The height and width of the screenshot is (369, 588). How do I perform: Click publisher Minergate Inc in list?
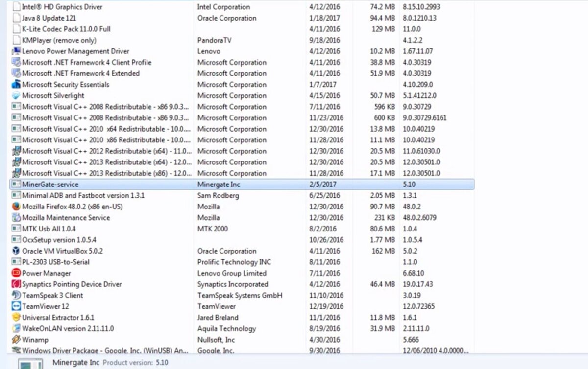[219, 184]
